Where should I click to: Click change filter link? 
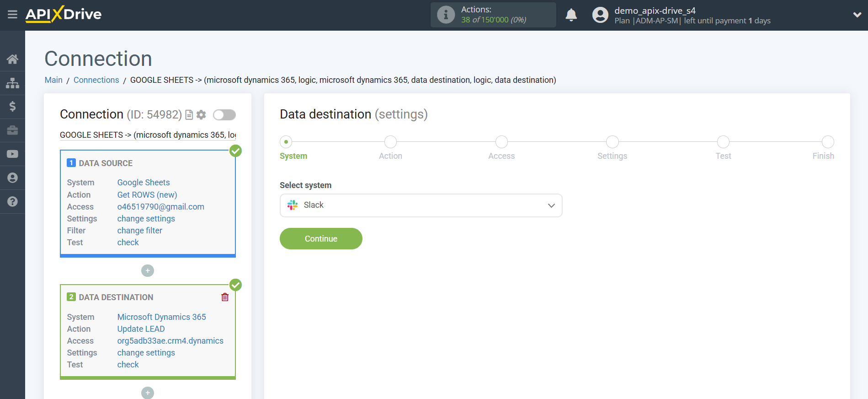(140, 231)
